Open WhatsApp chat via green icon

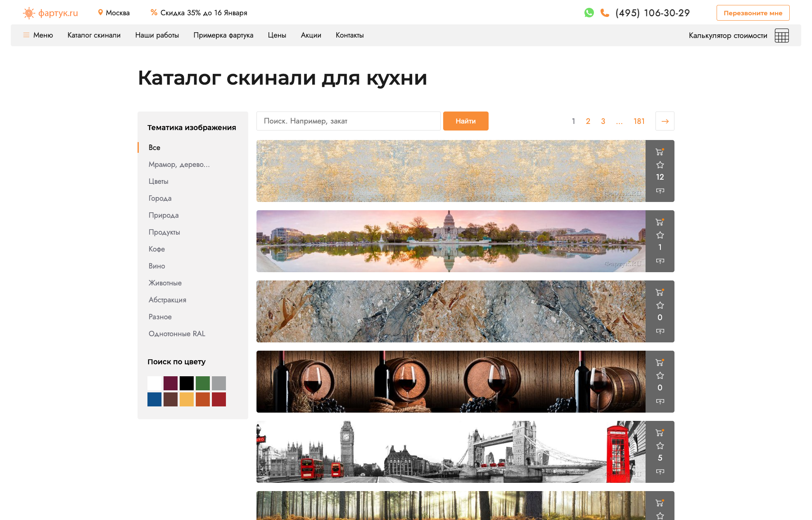589,13
